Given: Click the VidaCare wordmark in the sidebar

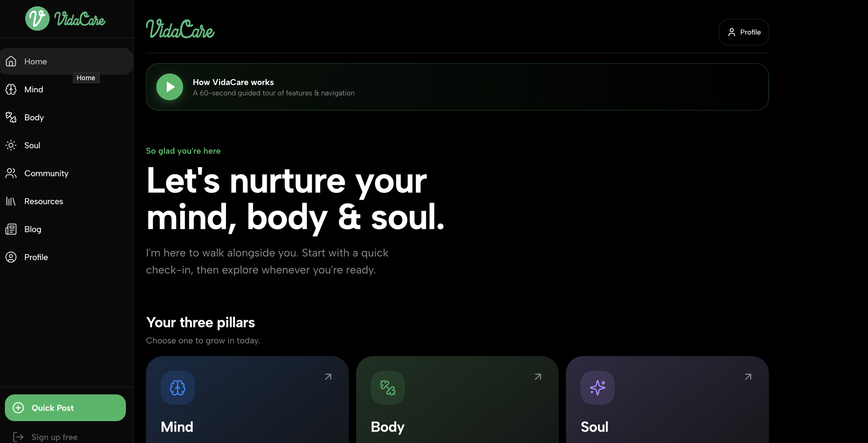Looking at the screenshot, I should pyautogui.click(x=80, y=19).
